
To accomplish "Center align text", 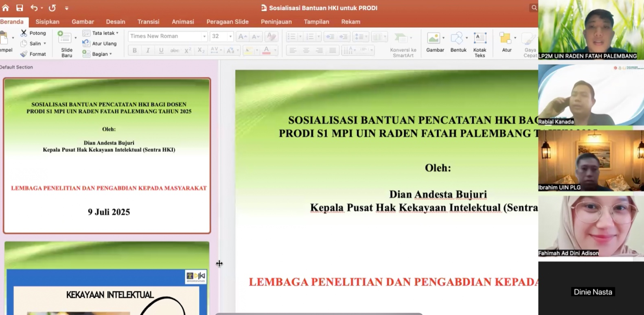I will point(306,50).
